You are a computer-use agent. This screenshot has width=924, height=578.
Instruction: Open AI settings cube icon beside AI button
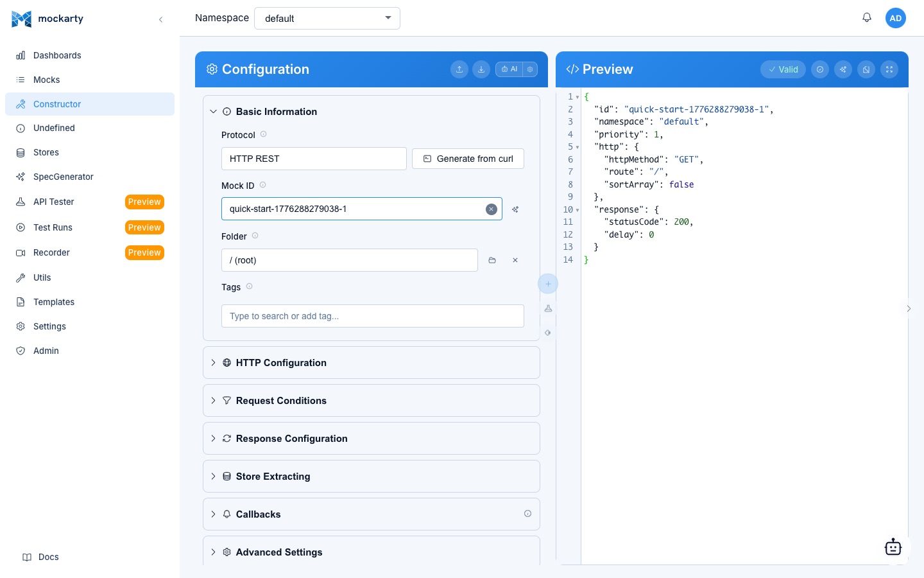coord(530,69)
